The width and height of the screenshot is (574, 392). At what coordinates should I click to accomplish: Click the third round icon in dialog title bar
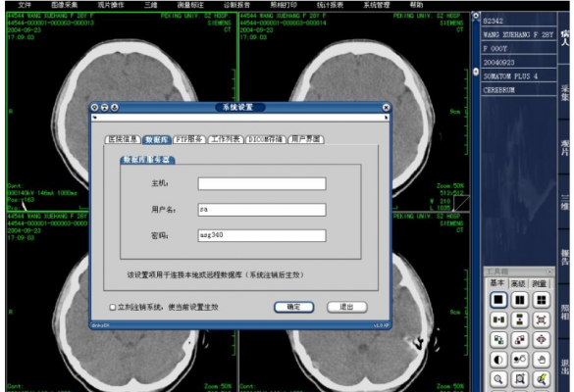(115, 107)
